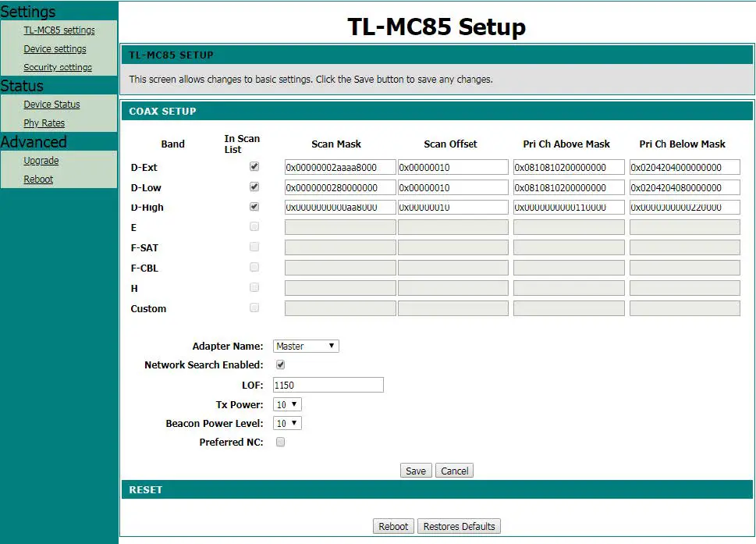756x544 pixels.
Task: Enable the Preferred NC checkbox
Action: [x=279, y=442]
